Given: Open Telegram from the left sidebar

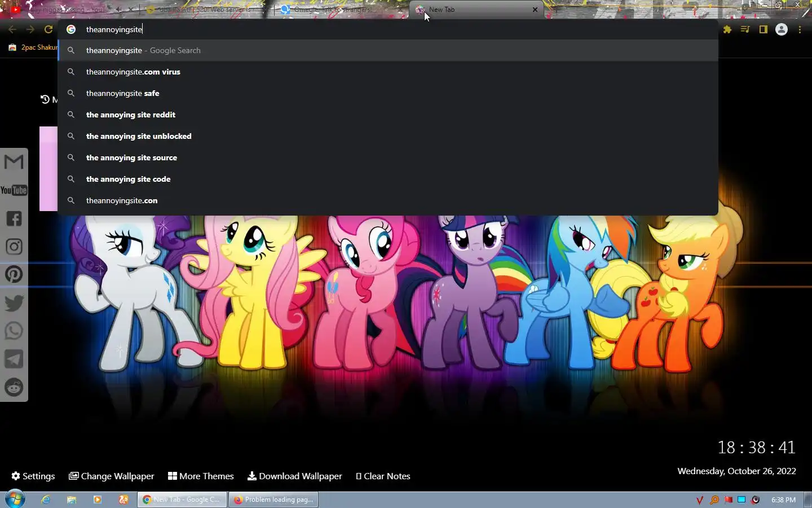Looking at the screenshot, I should (14, 359).
